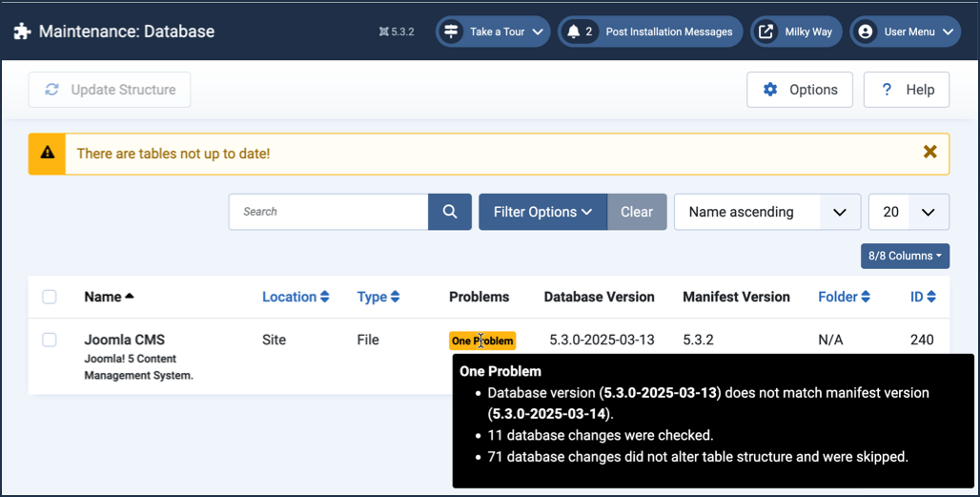980x497 pixels.
Task: Expand the Take a Tour dropdown
Action: (493, 31)
